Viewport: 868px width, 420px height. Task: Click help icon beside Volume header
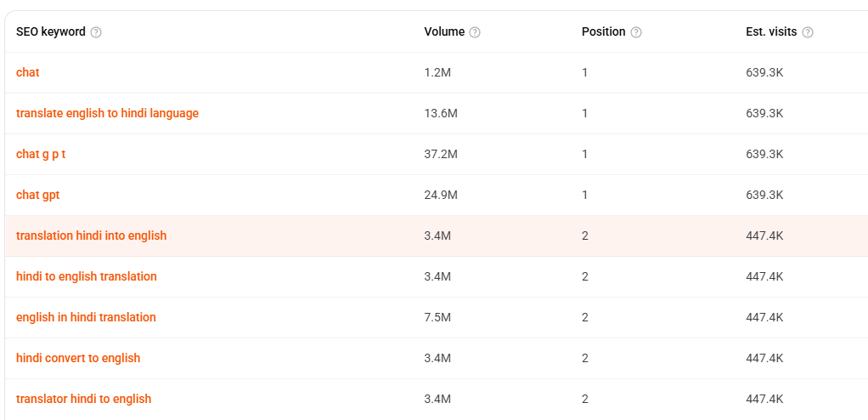point(475,32)
